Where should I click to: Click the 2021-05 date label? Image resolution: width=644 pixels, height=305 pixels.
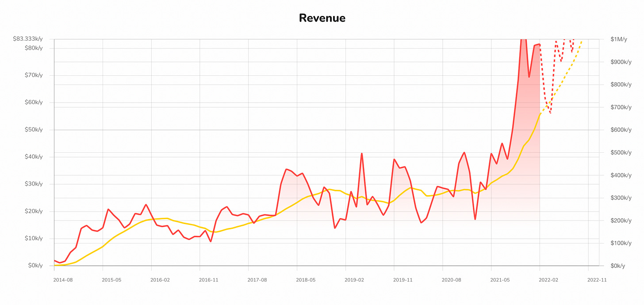pyautogui.click(x=500, y=280)
